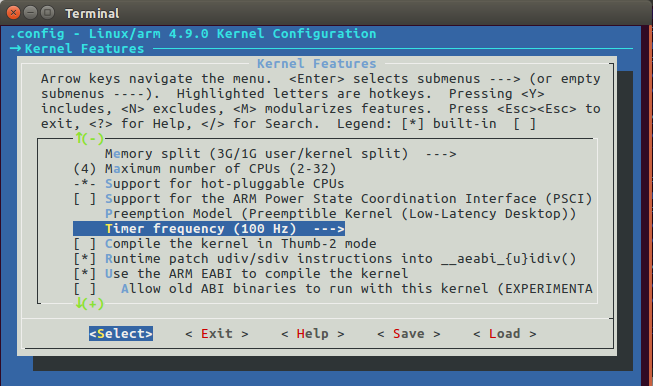Open the Timer frequency submenu arrow
This screenshot has width=653, height=386.
(329, 229)
